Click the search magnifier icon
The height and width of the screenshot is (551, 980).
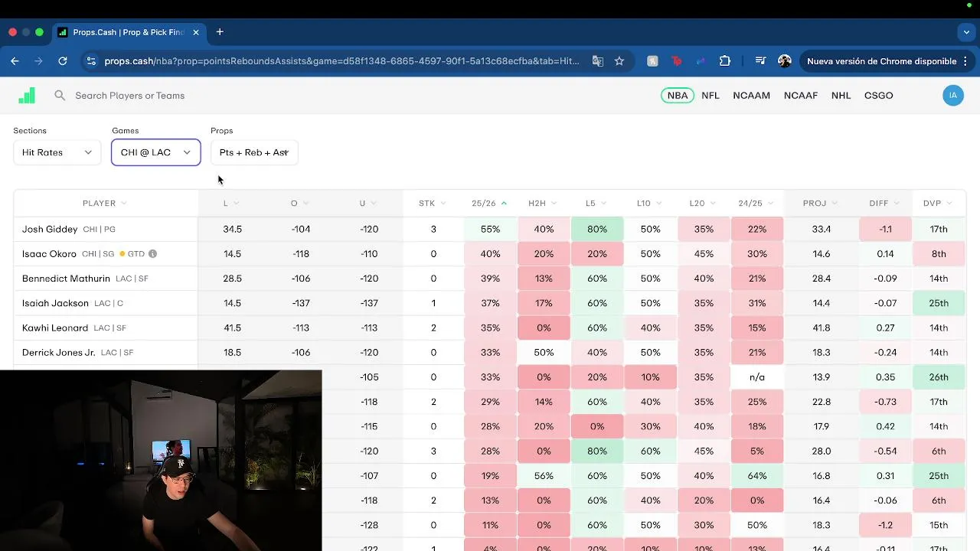60,96
